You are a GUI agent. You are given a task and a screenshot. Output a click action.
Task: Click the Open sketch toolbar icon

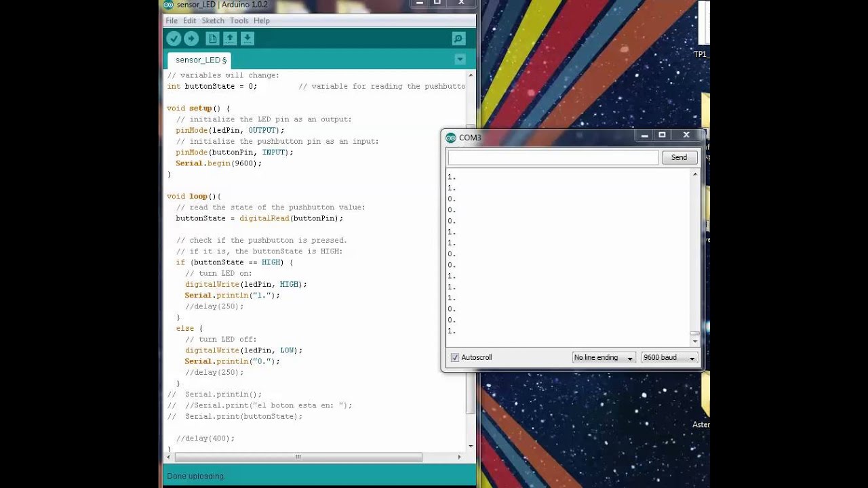click(230, 39)
